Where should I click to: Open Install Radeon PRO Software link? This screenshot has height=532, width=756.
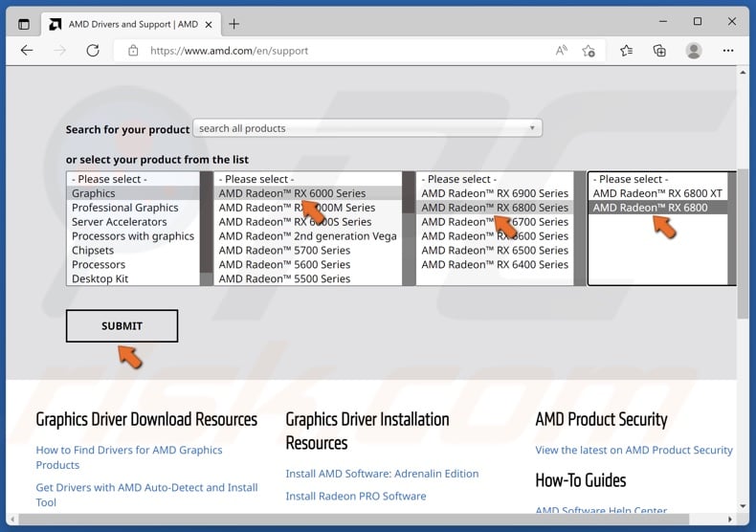click(356, 496)
